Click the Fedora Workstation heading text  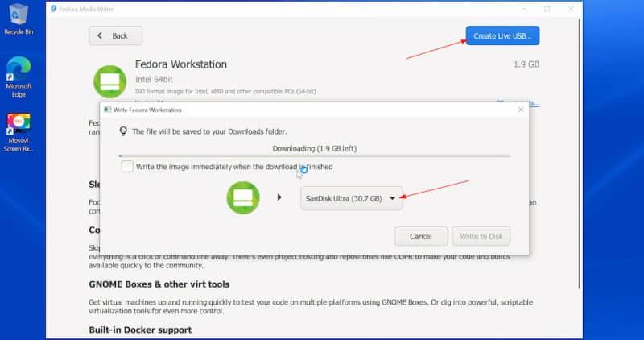click(x=181, y=64)
